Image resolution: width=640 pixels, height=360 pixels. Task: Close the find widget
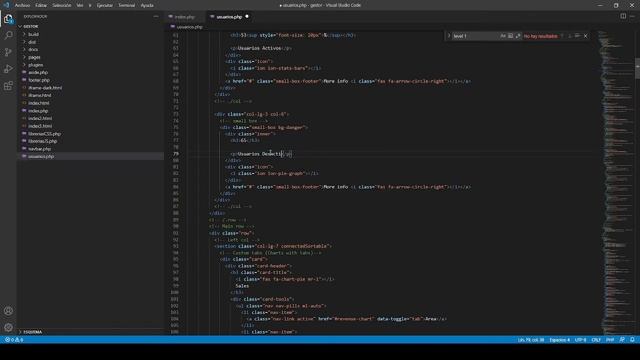585,36
